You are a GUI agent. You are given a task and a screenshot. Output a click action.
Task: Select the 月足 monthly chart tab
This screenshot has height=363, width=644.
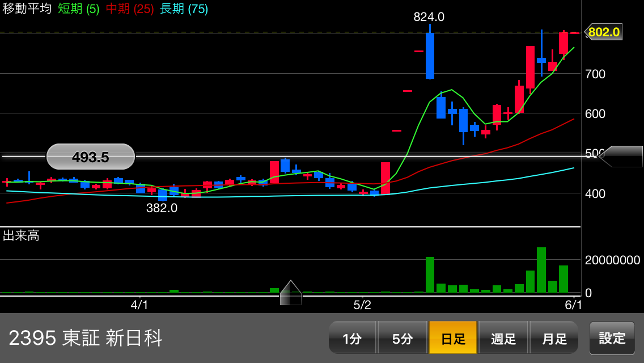554,338
